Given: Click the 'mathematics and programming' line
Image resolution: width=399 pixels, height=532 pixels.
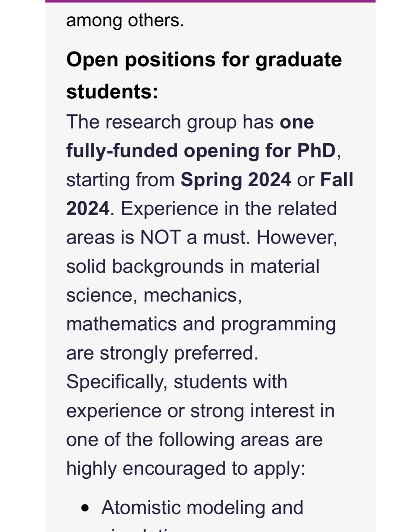Looking at the screenshot, I should (201, 324).
